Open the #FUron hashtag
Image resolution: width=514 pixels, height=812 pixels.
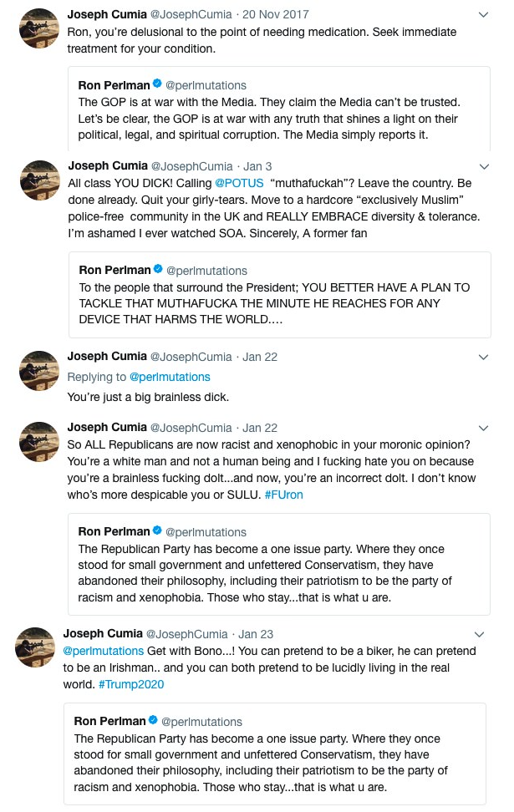[x=283, y=495]
